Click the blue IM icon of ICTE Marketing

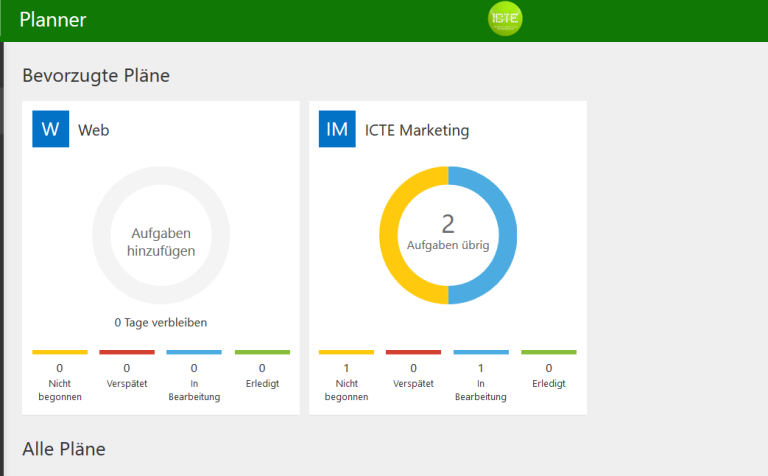[337, 129]
